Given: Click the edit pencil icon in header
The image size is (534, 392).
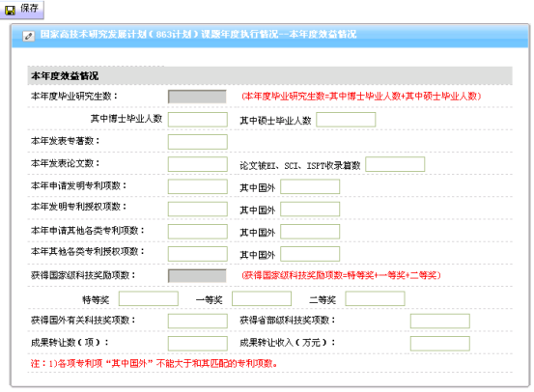Looking at the screenshot, I should (29, 36).
